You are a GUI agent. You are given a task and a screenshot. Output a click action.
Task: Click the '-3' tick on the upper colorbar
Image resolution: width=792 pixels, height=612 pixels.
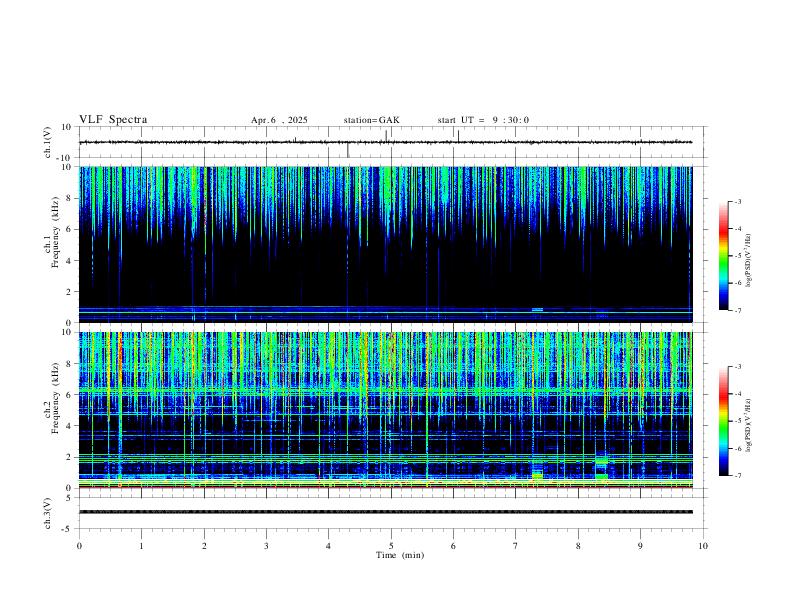pos(737,201)
